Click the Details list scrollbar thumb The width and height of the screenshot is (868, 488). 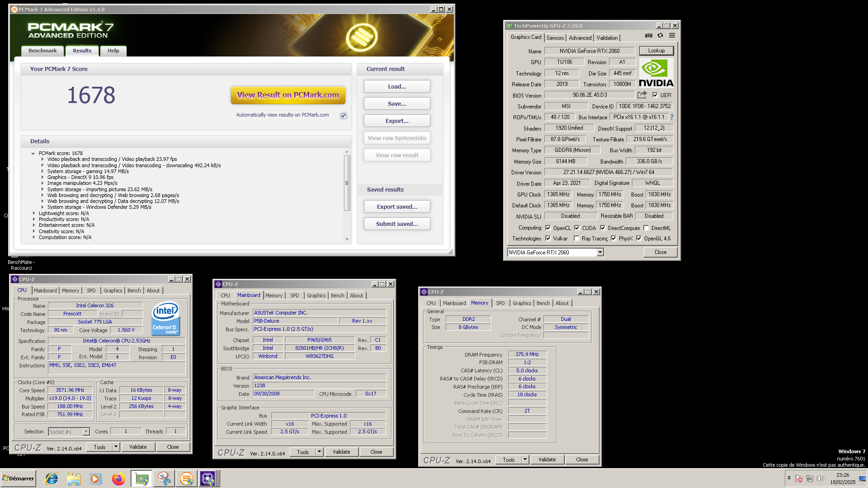tap(347, 183)
